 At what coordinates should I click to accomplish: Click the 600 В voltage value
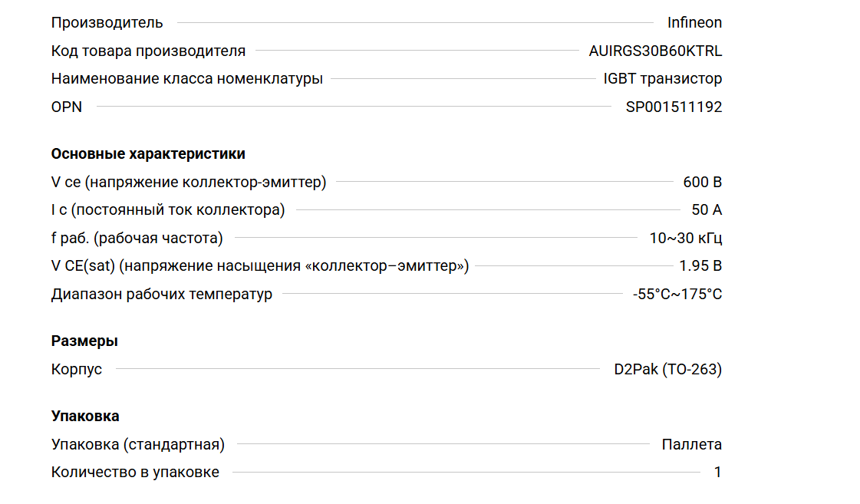(x=702, y=183)
